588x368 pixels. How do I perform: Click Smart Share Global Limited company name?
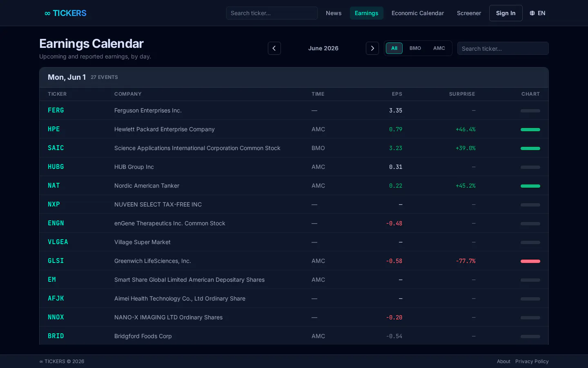coord(189,280)
